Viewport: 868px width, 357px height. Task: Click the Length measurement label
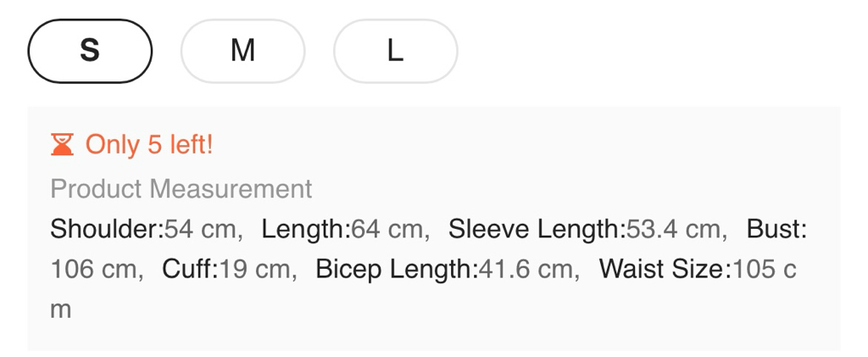[x=305, y=229]
